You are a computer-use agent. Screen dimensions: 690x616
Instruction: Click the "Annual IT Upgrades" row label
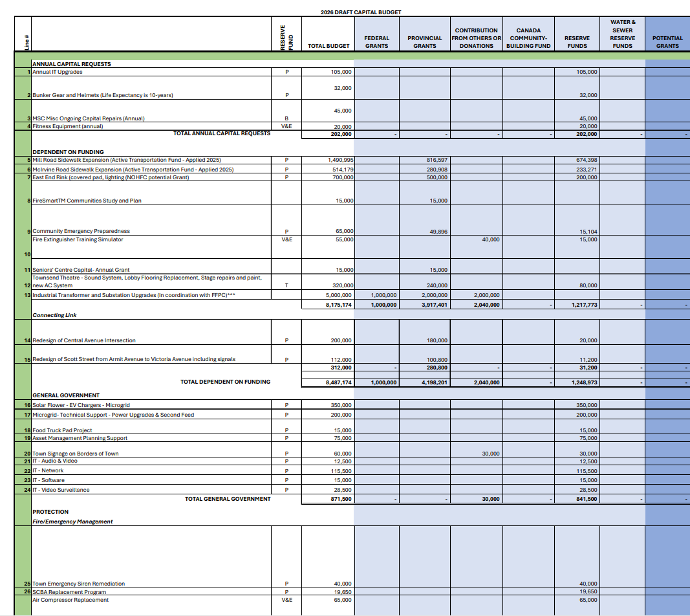(x=58, y=72)
